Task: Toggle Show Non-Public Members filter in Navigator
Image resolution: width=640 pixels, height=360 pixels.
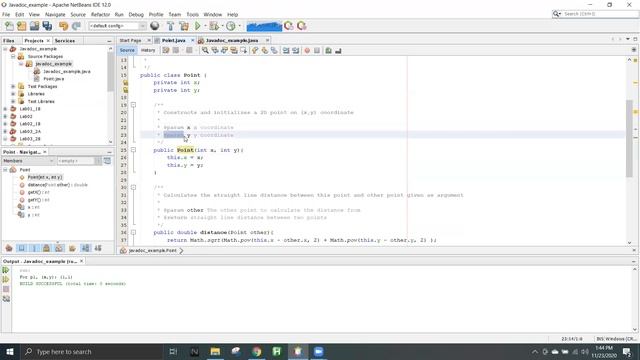Action: pos(47,248)
